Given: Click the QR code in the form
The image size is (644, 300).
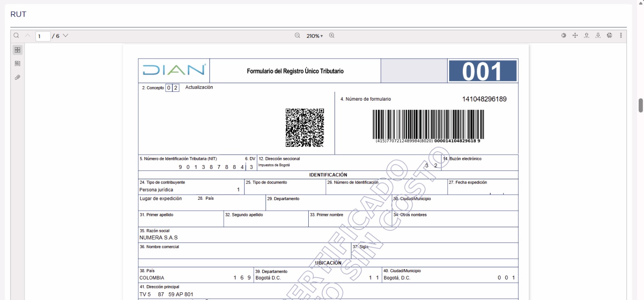Looking at the screenshot, I should (305, 127).
